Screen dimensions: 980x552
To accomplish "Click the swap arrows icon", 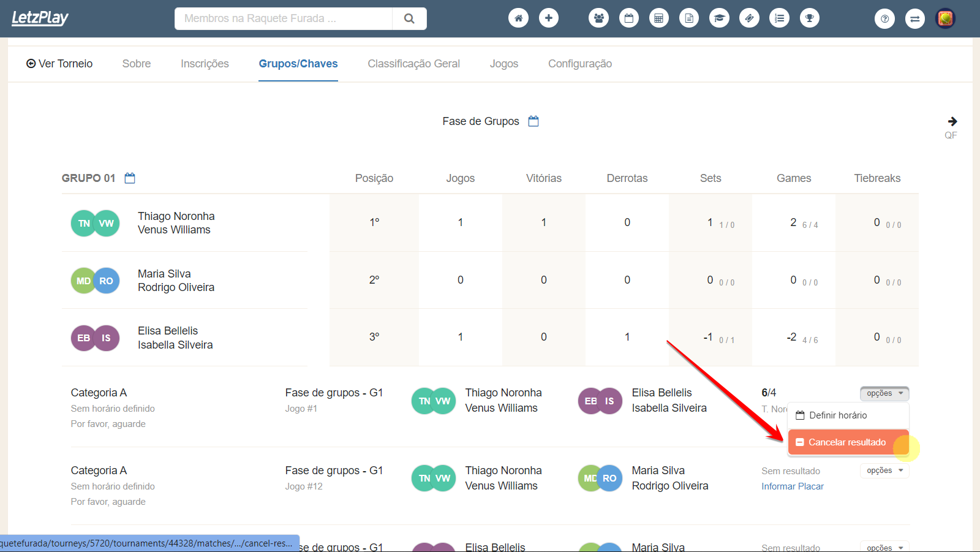I will (x=914, y=19).
